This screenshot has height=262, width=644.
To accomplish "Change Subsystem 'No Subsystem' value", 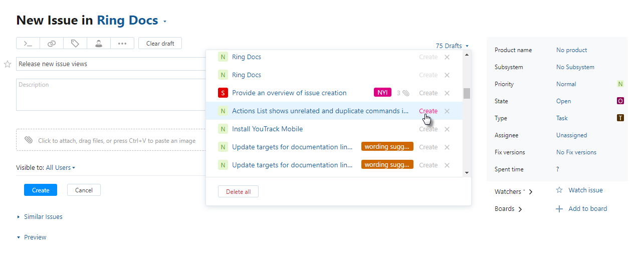I will click(x=575, y=67).
